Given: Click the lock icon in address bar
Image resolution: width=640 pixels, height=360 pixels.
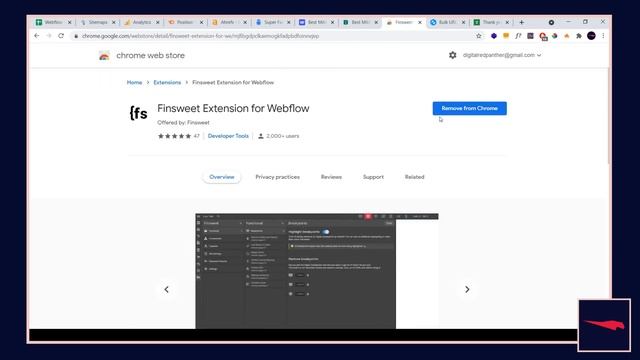Looking at the screenshot, I should coord(76,36).
